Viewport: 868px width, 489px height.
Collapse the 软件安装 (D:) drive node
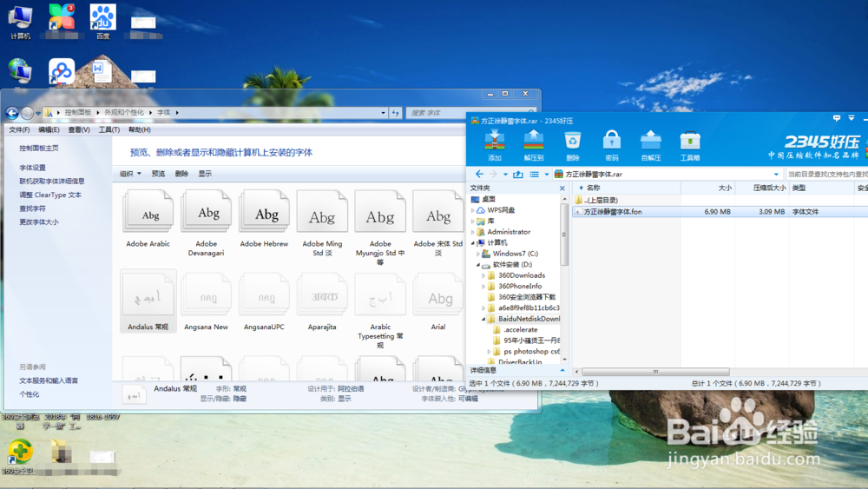coord(477,265)
